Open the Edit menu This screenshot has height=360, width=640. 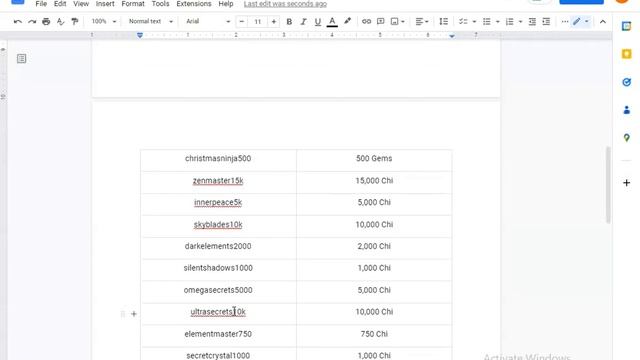click(x=60, y=4)
